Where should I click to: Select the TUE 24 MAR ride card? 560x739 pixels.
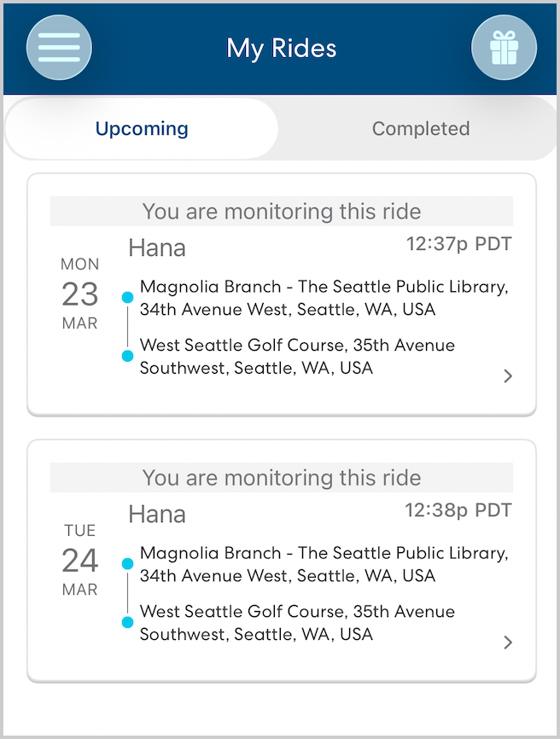(280, 563)
